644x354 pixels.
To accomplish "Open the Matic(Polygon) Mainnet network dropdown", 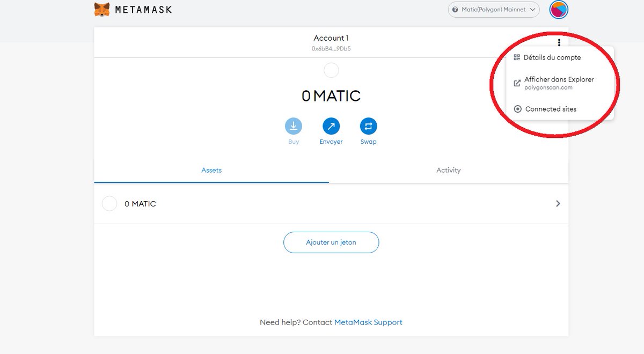I will pyautogui.click(x=494, y=10).
